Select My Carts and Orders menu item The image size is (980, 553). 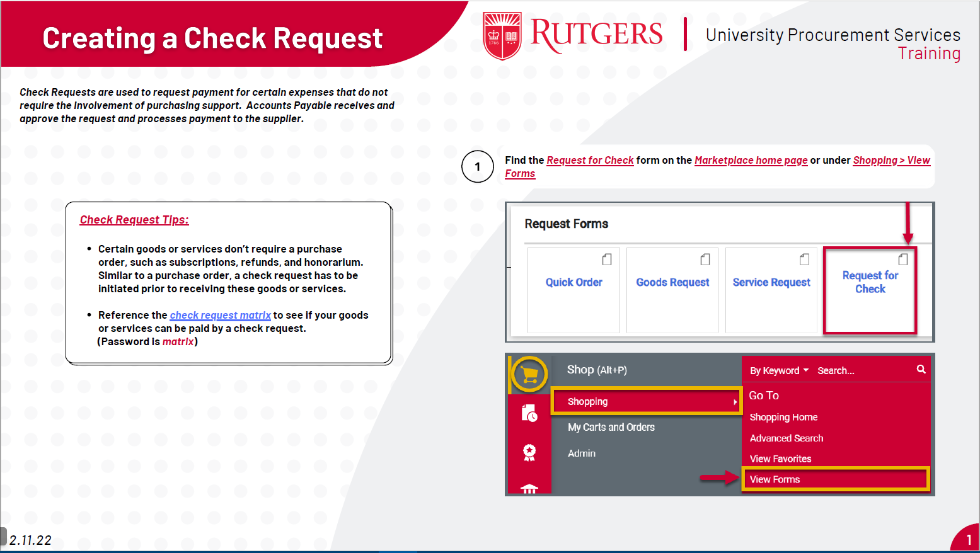coord(611,427)
